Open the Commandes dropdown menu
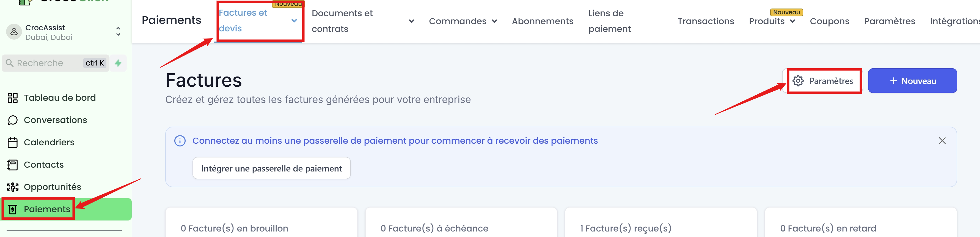Screen dimensions: 980x237 [463, 21]
